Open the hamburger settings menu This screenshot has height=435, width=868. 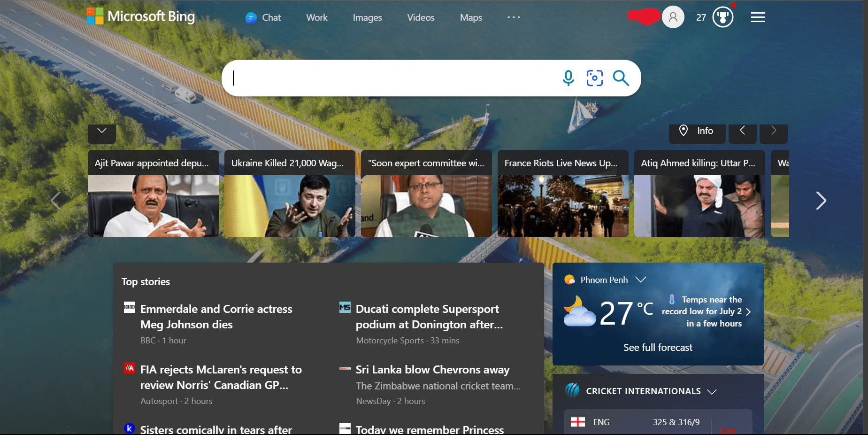click(758, 17)
